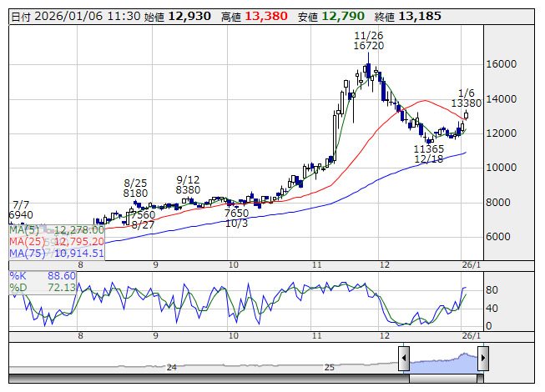Click the %D stochastic legend label
This screenshot has width=545, height=392.
pyautogui.click(x=18, y=288)
